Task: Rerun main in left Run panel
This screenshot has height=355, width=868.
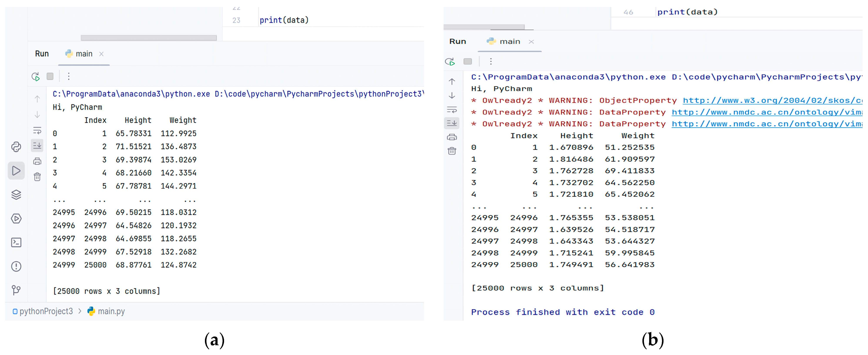Action: click(36, 77)
